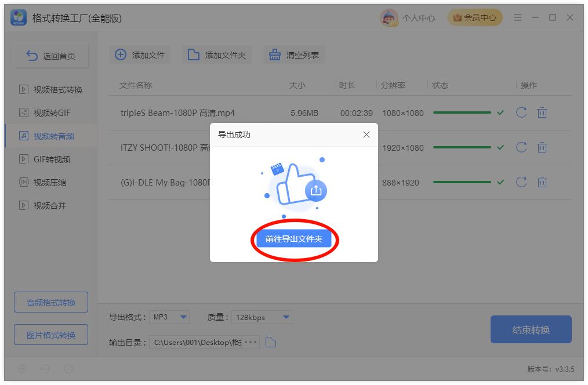The image size is (588, 385).
Task: Click 添加文件 plus icon
Action: point(121,55)
